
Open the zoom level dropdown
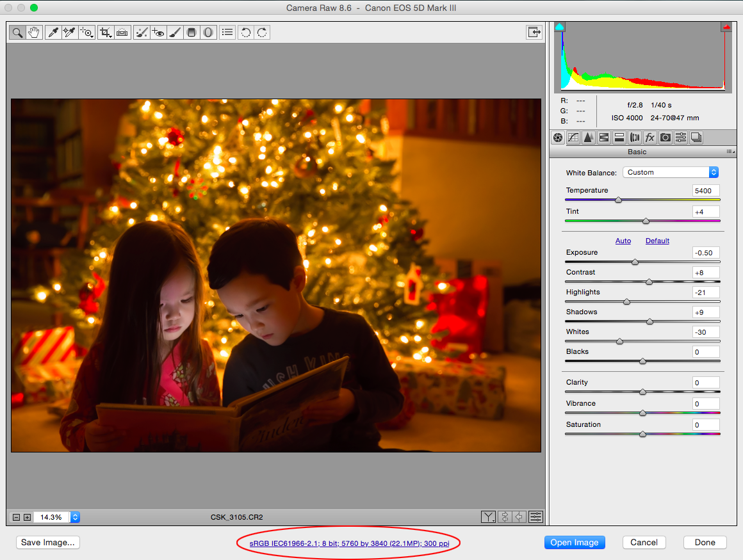tap(75, 517)
